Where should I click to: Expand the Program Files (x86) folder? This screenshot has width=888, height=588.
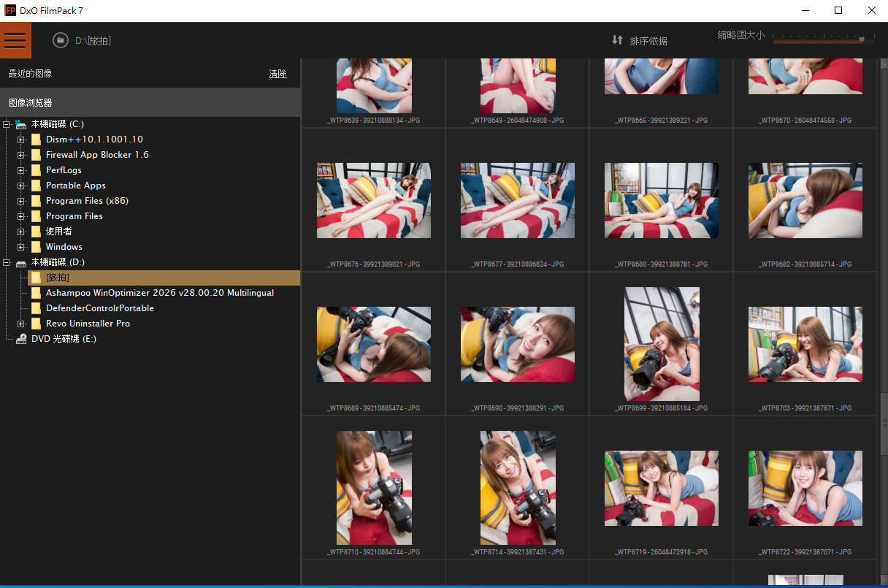tap(21, 201)
